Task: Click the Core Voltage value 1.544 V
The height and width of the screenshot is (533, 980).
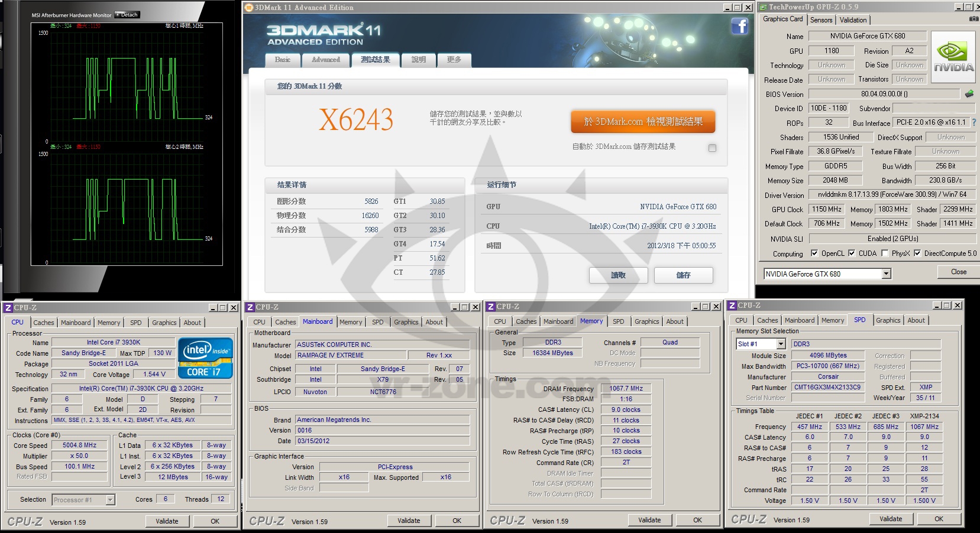Action: [x=154, y=374]
